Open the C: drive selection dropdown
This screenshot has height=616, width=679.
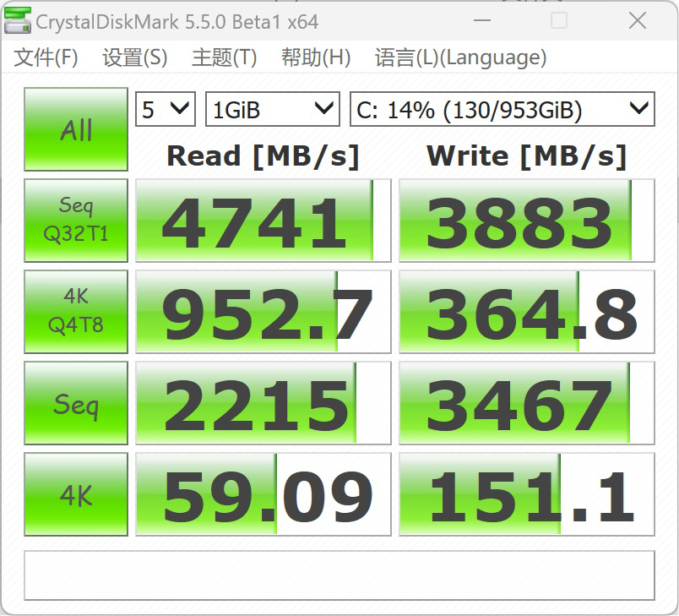tap(502, 109)
